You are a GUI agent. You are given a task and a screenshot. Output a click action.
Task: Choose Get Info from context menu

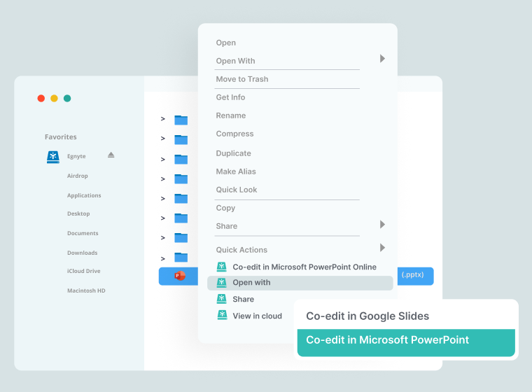[x=230, y=97]
